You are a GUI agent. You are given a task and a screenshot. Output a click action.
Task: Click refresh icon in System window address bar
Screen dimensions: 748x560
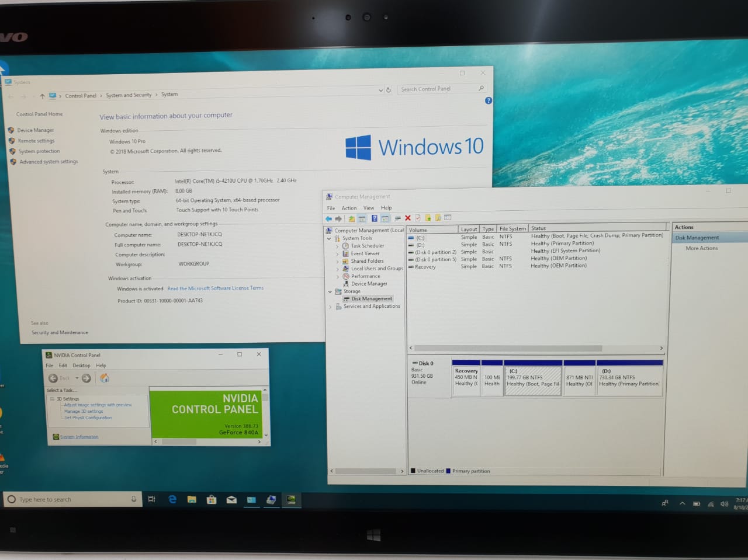[389, 90]
